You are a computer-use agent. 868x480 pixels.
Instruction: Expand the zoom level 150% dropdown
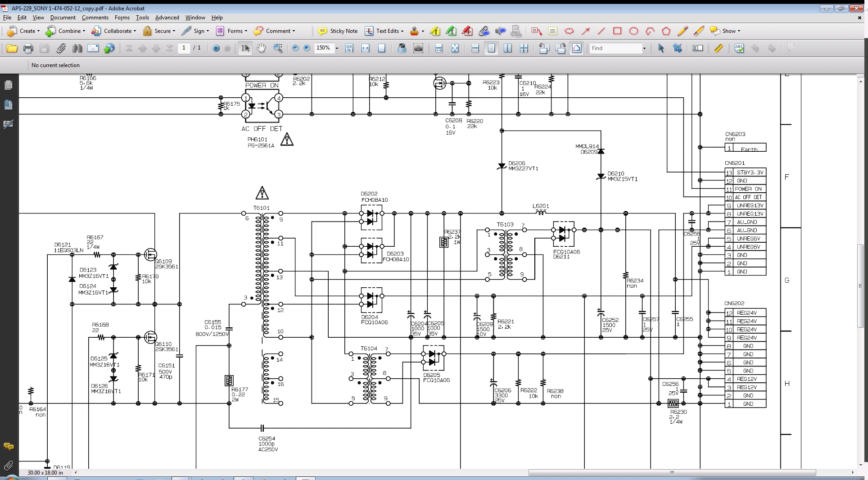coord(337,48)
